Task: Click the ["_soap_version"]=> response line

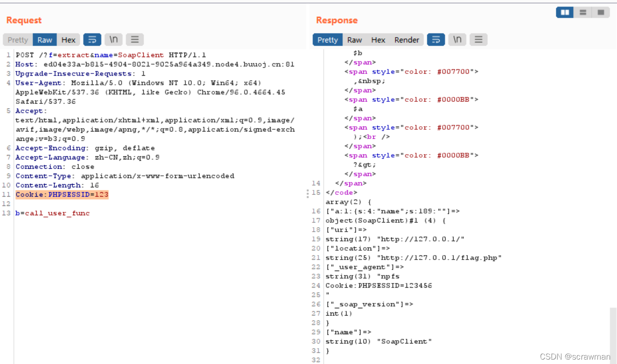Action: tap(369, 304)
